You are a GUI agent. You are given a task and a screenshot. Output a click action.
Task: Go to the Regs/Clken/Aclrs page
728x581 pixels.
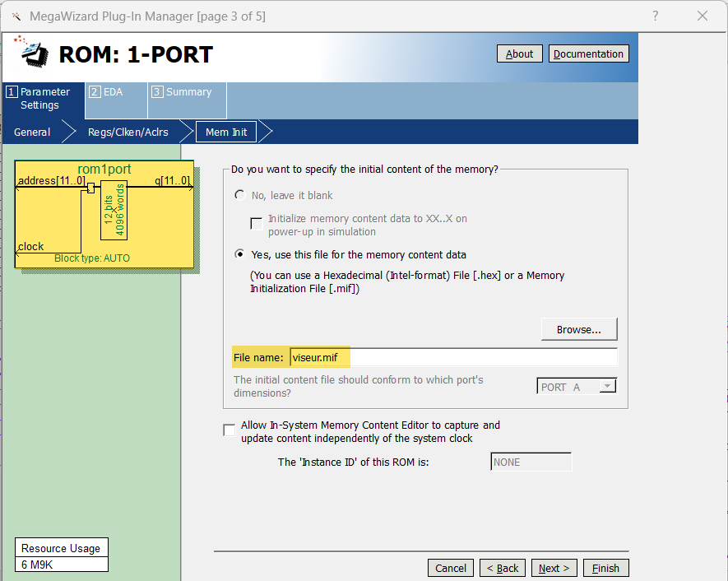coord(128,132)
